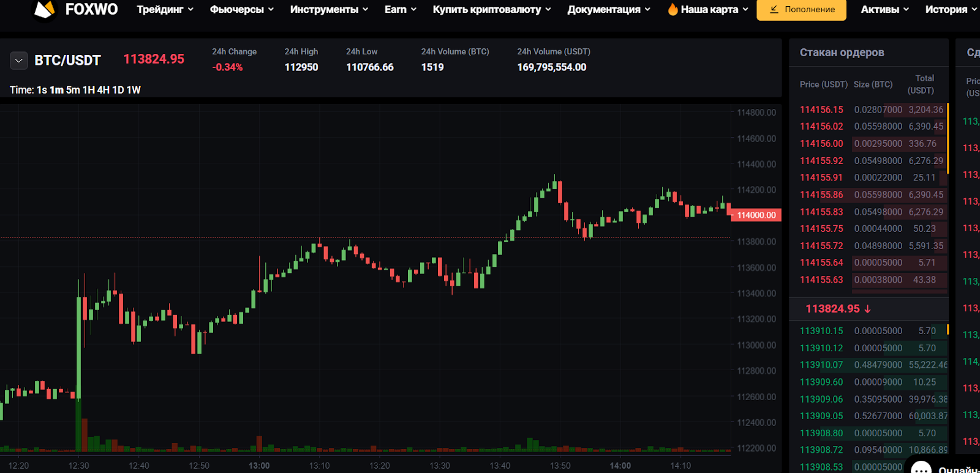Choose the 1W timeframe option
The height and width of the screenshot is (473, 980).
click(x=134, y=90)
